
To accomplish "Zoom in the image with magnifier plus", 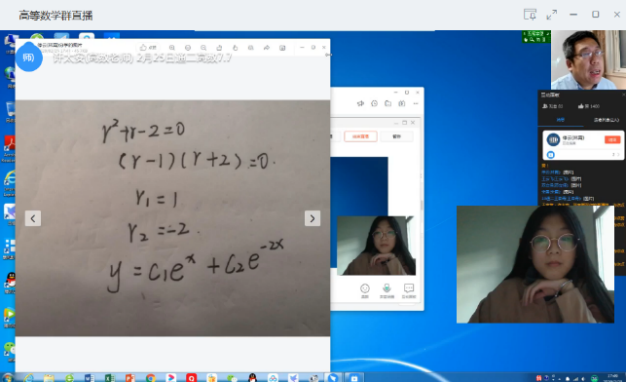I will (x=172, y=48).
